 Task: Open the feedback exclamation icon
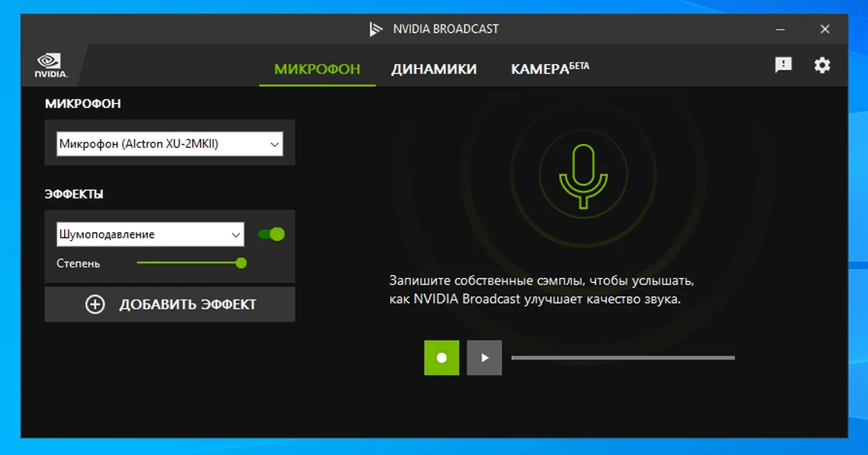pyautogui.click(x=783, y=65)
